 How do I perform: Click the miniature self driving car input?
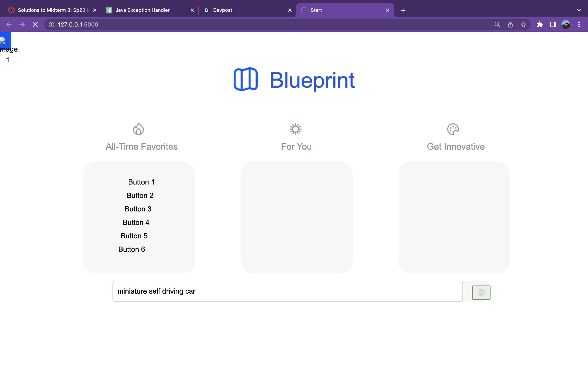pos(287,291)
